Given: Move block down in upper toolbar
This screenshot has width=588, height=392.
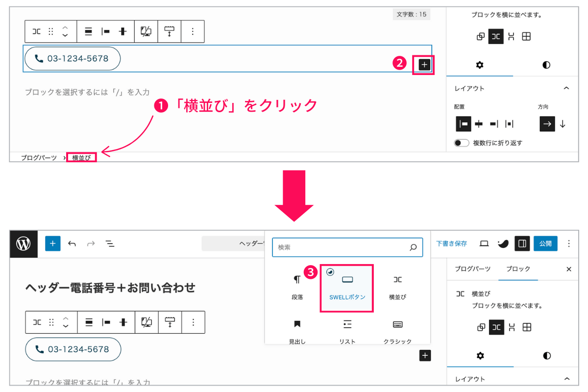Looking at the screenshot, I should tap(65, 35).
